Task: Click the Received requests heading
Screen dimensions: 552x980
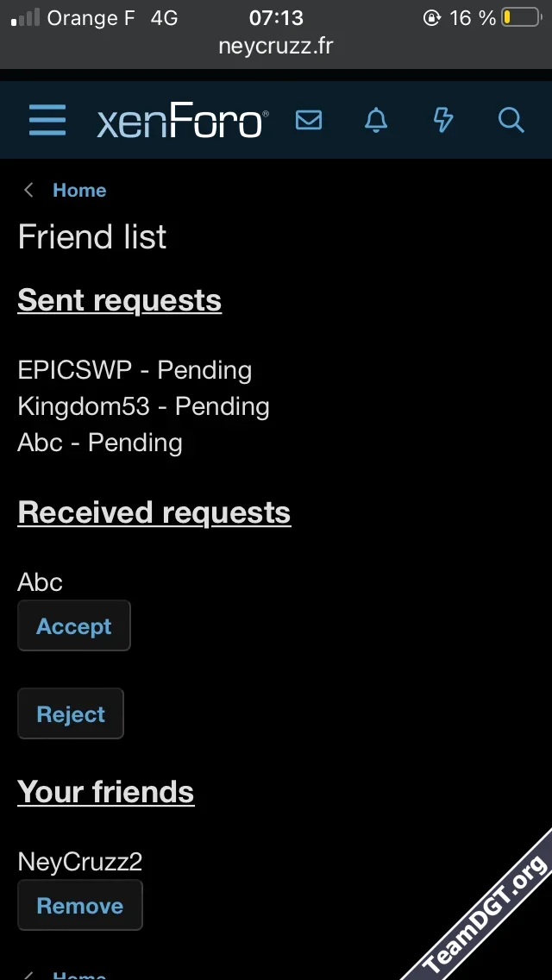Action: click(x=154, y=512)
